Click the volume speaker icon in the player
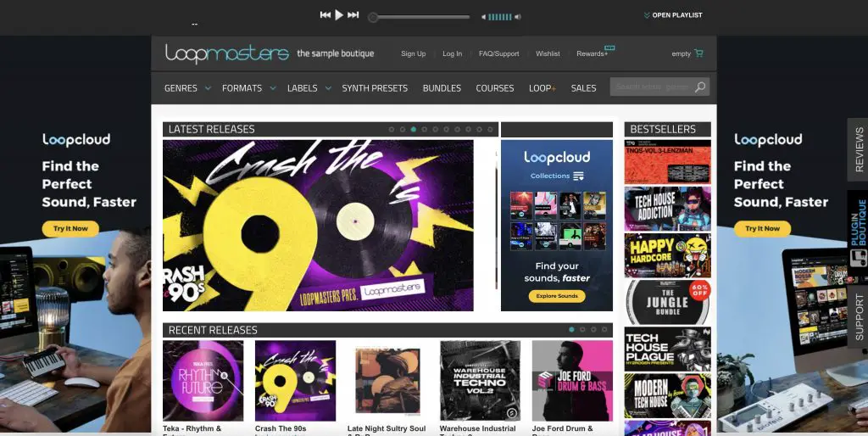 518,17
